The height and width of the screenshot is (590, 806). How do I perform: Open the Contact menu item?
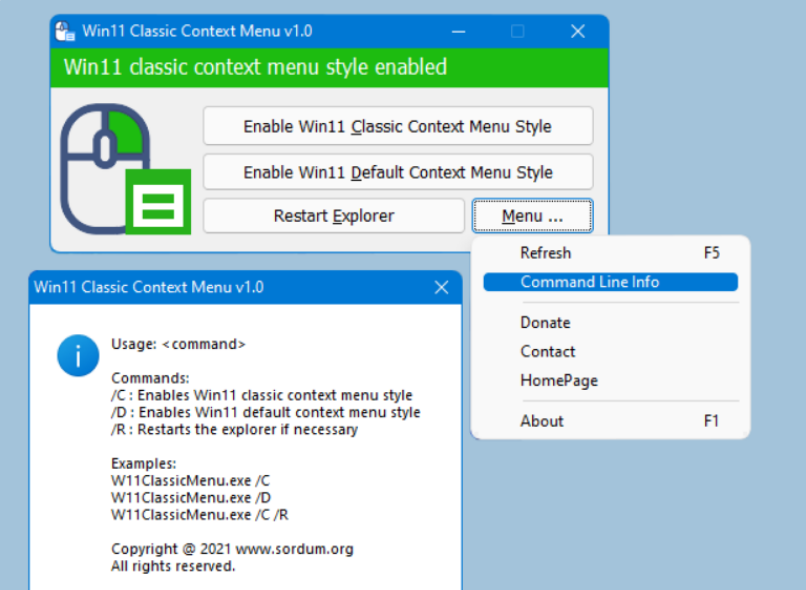[547, 351]
